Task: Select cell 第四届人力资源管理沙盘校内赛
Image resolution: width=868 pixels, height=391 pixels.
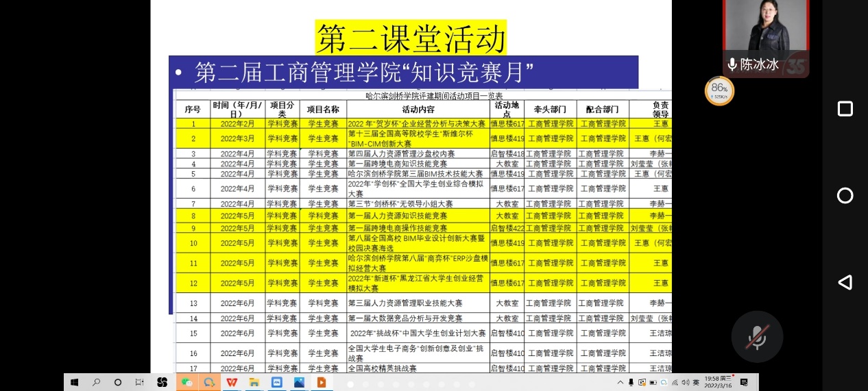Action: pos(418,154)
